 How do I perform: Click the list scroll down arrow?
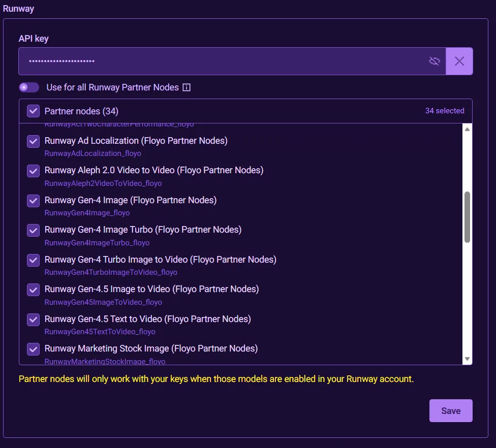467,359
